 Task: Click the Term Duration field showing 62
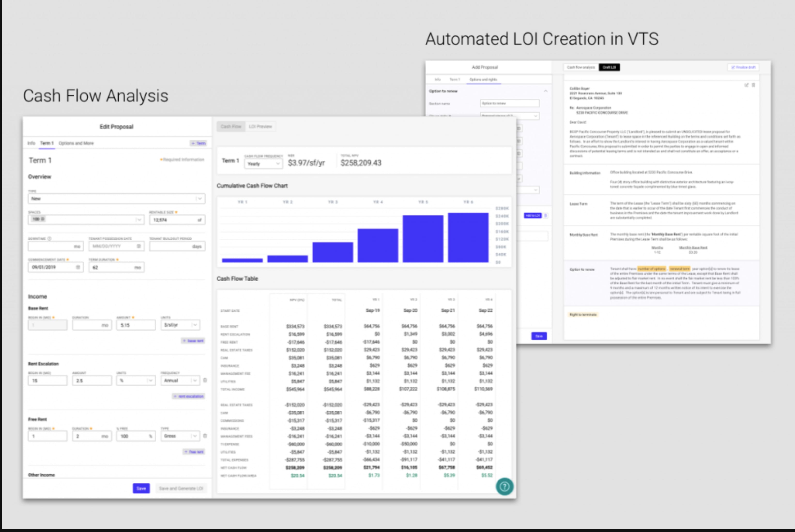116,267
